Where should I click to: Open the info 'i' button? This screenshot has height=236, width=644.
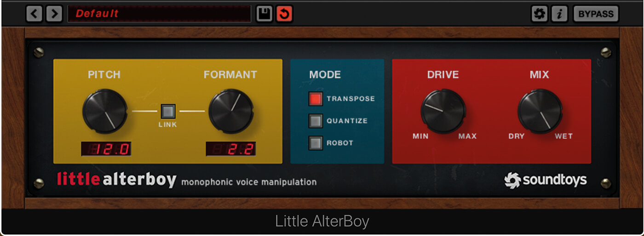pyautogui.click(x=559, y=14)
